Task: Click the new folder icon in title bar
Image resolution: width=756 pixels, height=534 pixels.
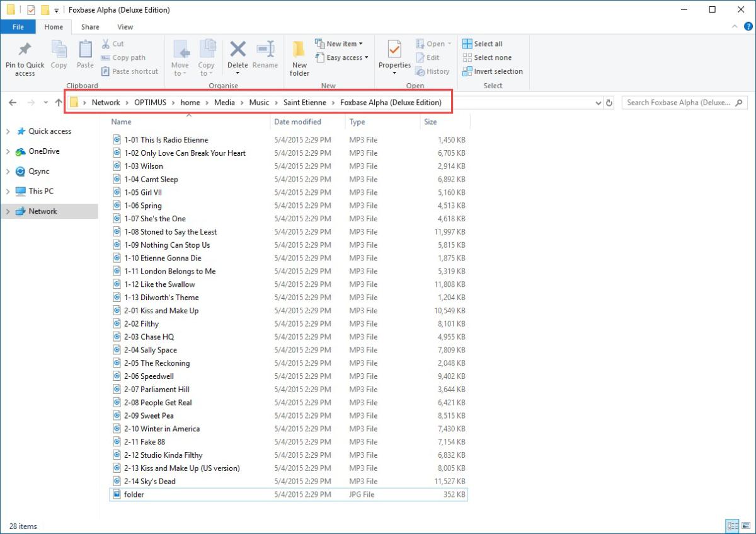Action: point(45,10)
